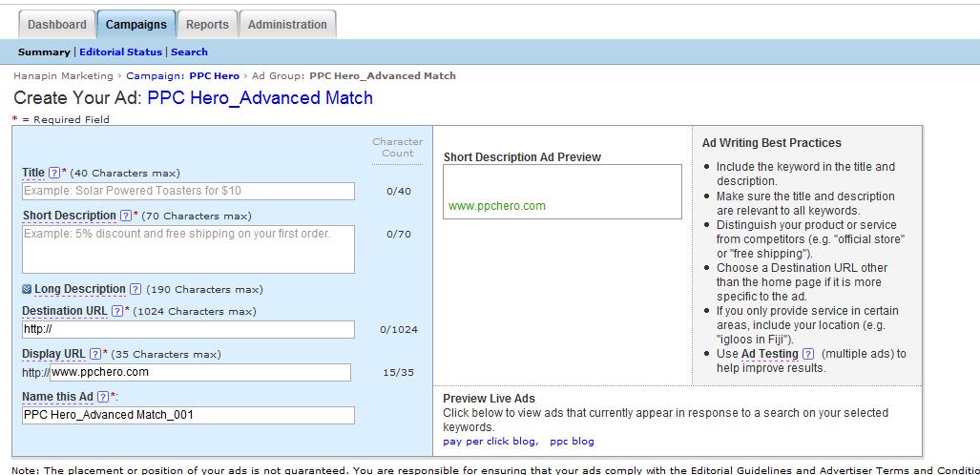Click the Destination URL label
The width and height of the screenshot is (980, 475).
64,311
